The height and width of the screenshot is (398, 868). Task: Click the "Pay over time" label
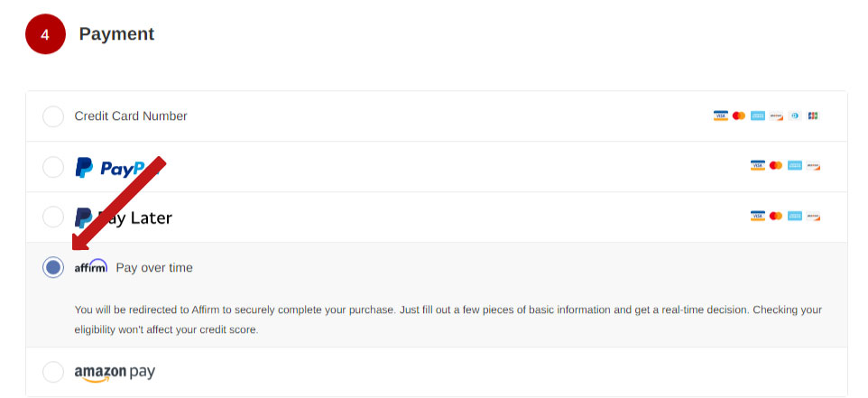coord(154,268)
